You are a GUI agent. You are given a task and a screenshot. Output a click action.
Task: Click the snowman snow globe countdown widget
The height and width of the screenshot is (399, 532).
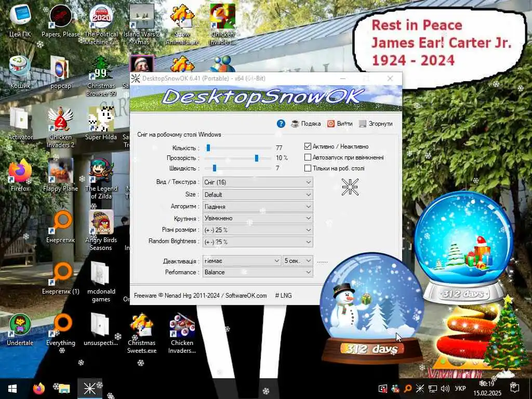372,308
